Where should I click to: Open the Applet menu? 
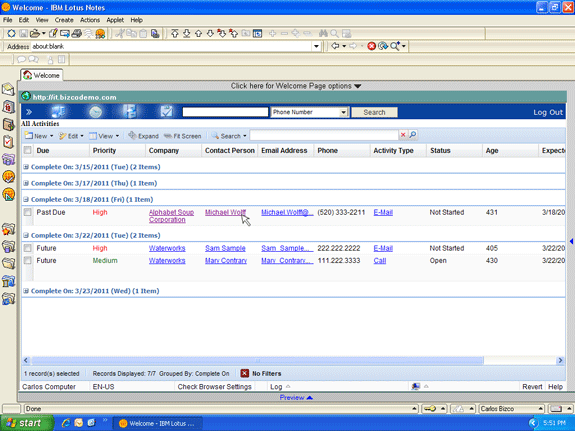pyautogui.click(x=115, y=20)
